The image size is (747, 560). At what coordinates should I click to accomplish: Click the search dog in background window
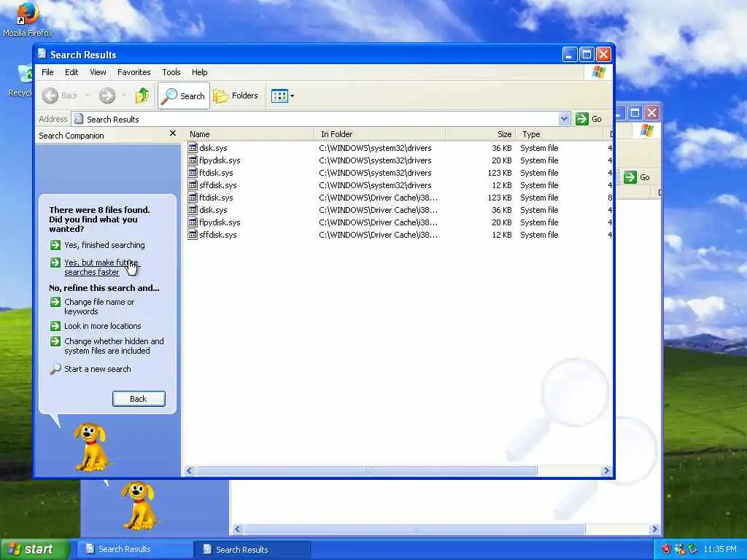139,506
